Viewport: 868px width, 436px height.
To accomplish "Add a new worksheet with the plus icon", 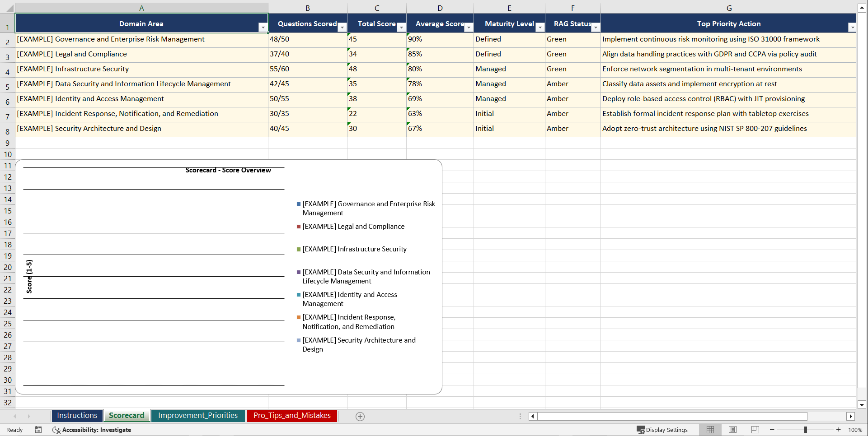I will coord(360,416).
